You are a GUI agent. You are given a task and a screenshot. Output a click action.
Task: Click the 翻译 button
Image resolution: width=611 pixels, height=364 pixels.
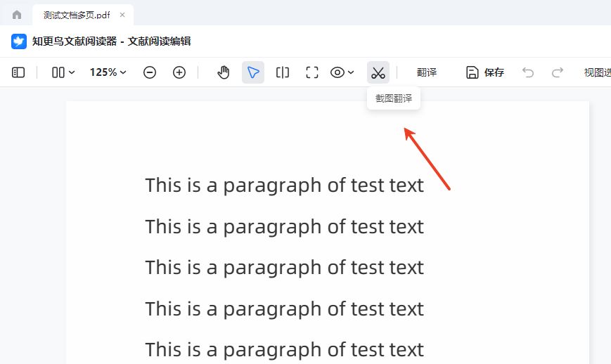[x=427, y=72]
